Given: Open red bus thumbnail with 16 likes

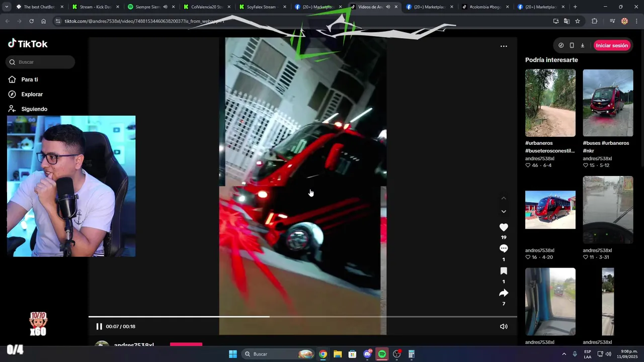Looking at the screenshot, I should click(550, 210).
